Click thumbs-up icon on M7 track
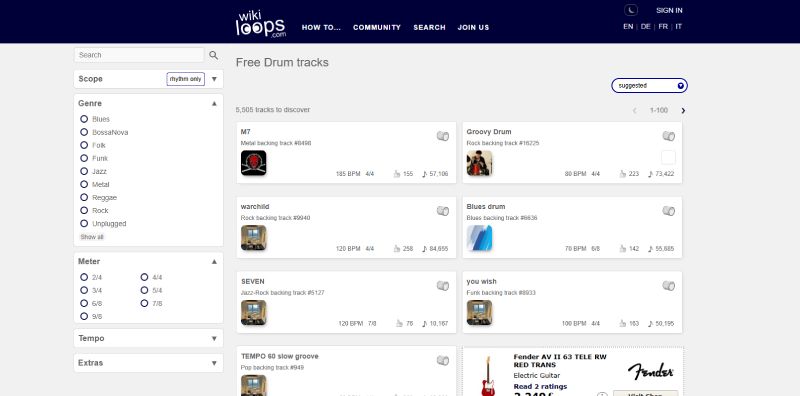800x396 pixels. click(x=397, y=174)
